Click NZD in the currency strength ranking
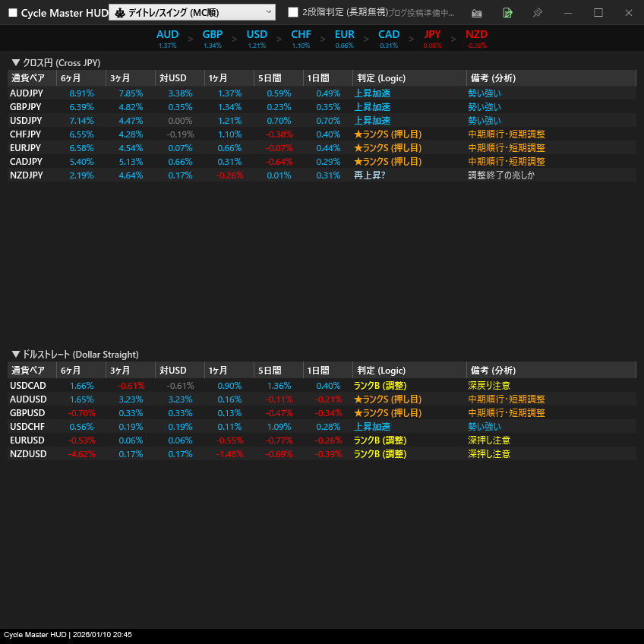Image resolution: width=644 pixels, height=644 pixels. pyautogui.click(x=476, y=35)
